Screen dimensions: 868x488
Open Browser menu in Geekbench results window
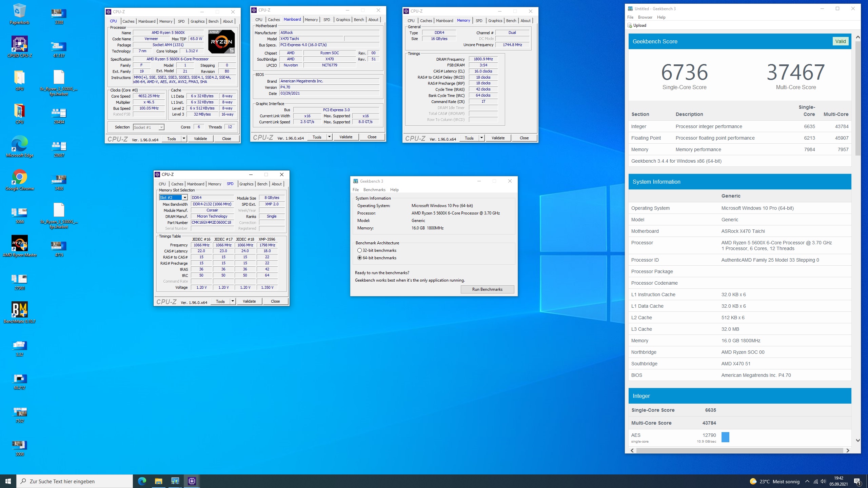click(x=645, y=17)
